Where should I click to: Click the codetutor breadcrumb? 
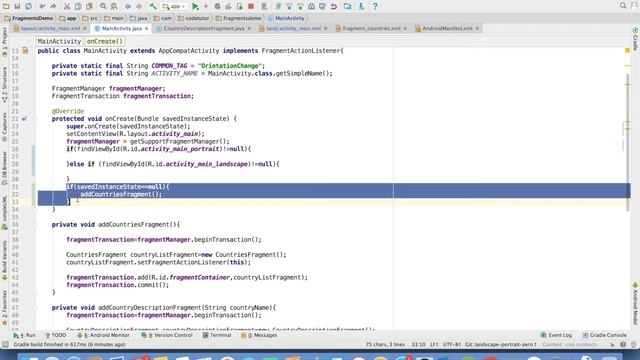click(193, 18)
